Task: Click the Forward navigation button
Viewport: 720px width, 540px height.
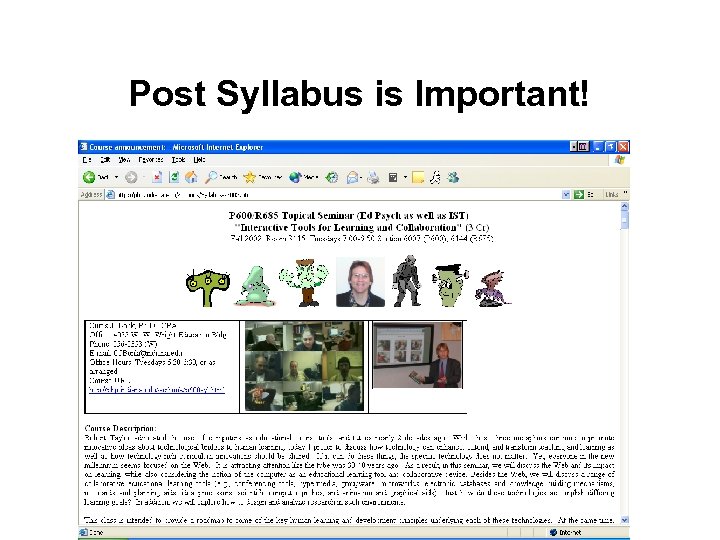Action: 131,177
